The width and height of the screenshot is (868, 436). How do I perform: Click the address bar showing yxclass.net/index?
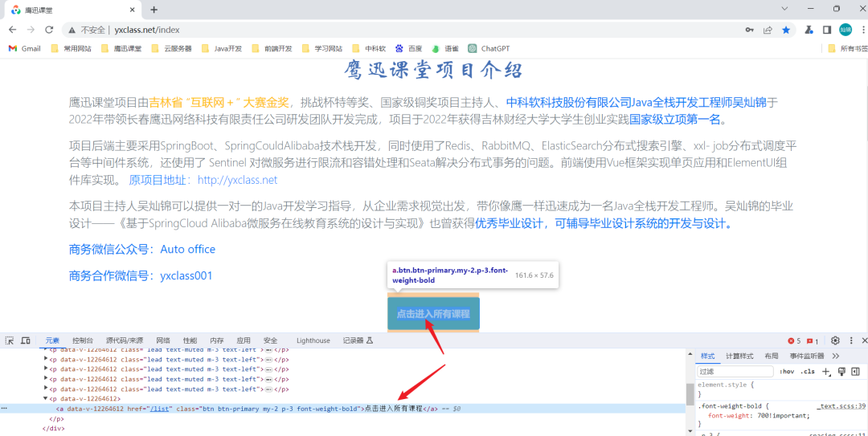pyautogui.click(x=403, y=30)
